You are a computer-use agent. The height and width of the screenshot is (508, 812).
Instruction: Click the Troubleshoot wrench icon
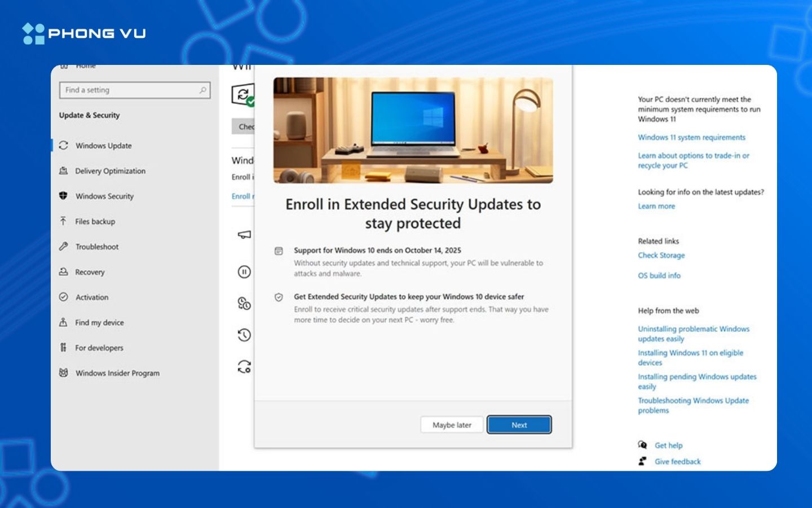(64, 246)
